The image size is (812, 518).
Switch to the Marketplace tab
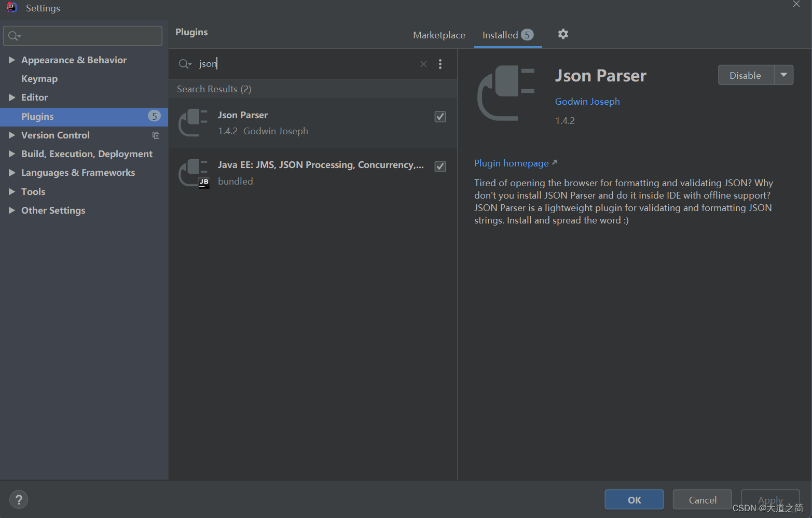coord(439,35)
